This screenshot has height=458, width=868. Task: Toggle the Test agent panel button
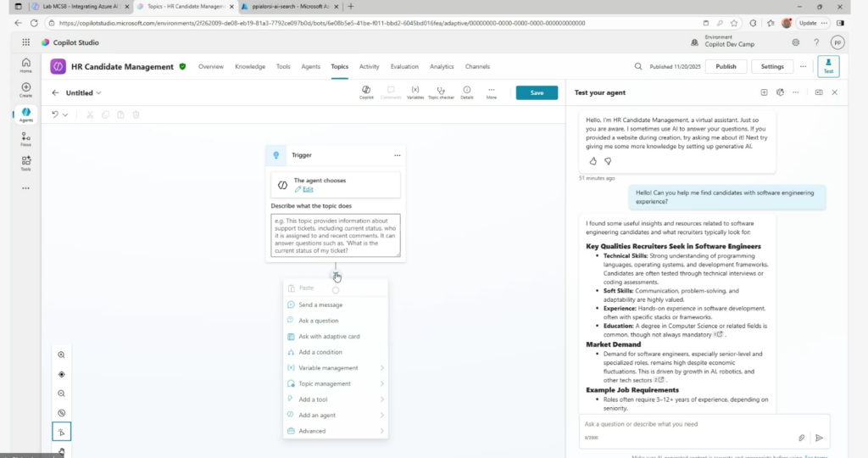[x=828, y=66]
